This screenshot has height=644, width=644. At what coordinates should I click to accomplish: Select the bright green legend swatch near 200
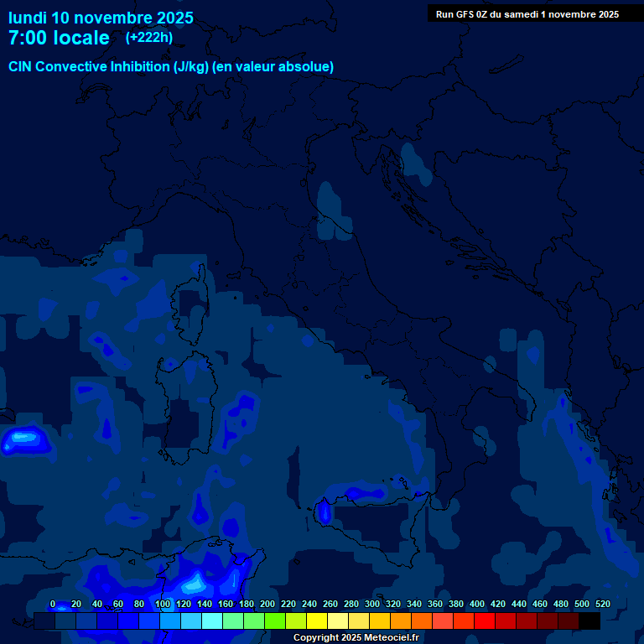click(x=275, y=621)
